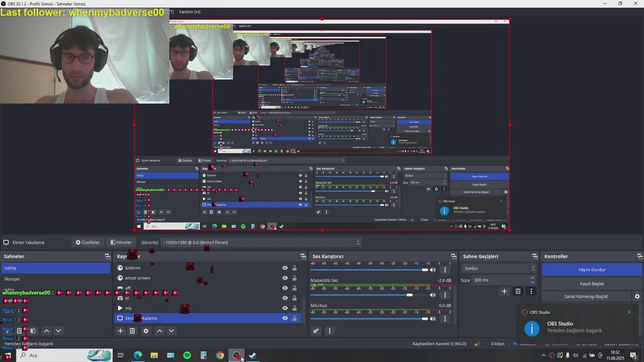The image size is (644, 362).
Task: Open Microsoft Edge from the taskbar
Action: point(138,355)
